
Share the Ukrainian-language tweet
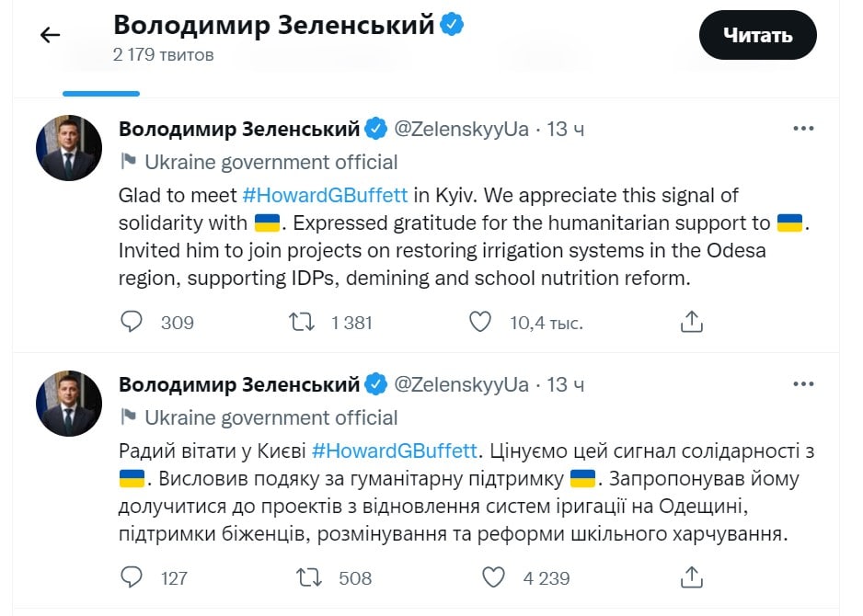coord(691,577)
